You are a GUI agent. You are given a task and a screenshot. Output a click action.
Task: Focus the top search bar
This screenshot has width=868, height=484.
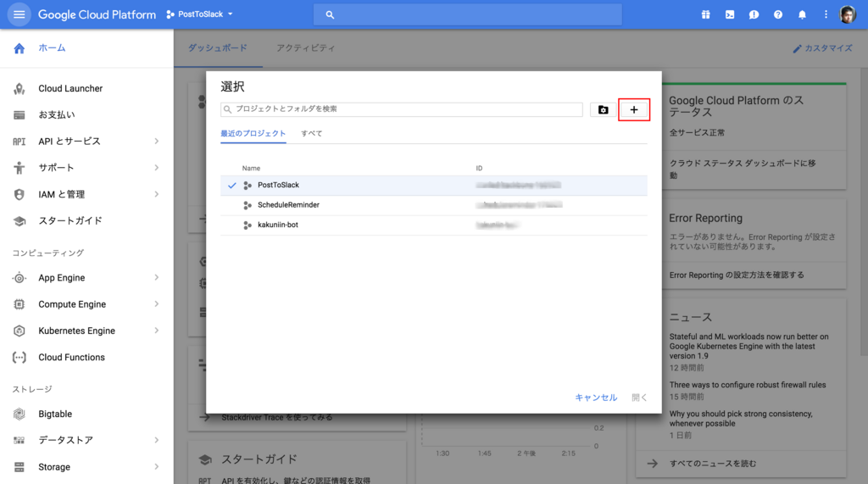(x=467, y=15)
